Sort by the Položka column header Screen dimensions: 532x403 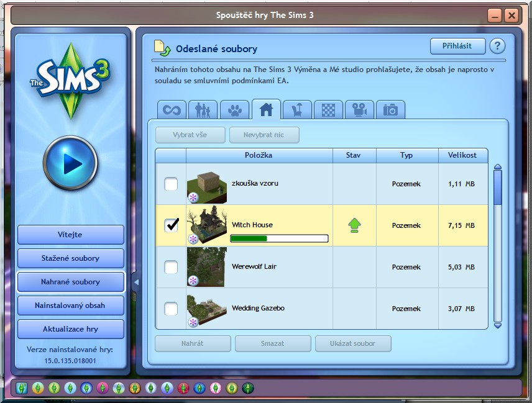[x=259, y=156]
